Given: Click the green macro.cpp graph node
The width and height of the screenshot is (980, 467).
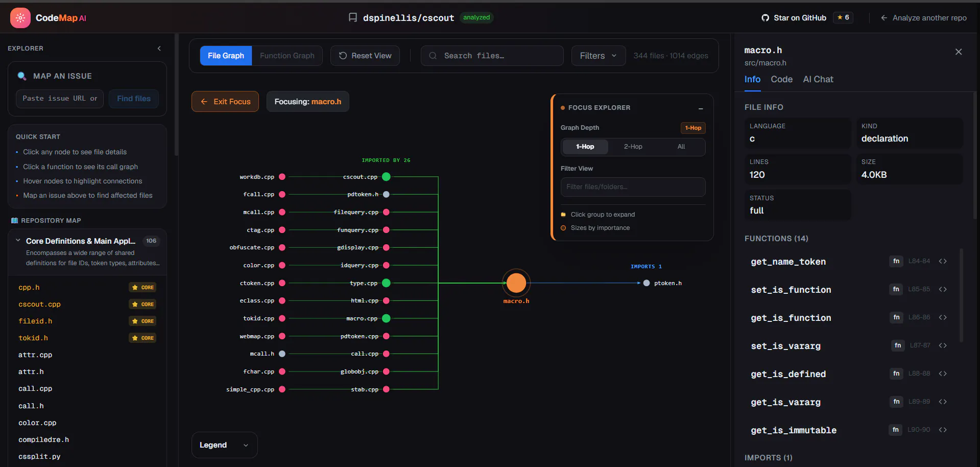Looking at the screenshot, I should coord(386,318).
